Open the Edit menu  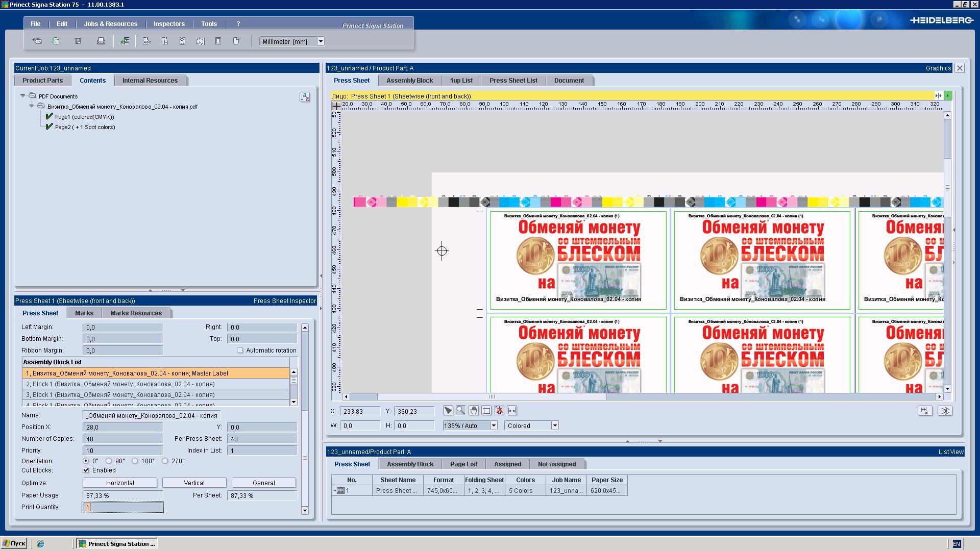coord(62,24)
